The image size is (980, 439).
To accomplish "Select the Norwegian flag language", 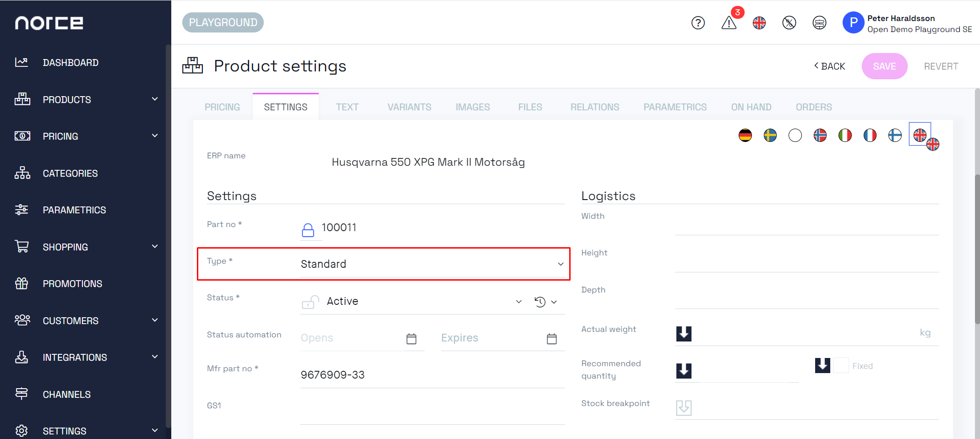I will pyautogui.click(x=820, y=135).
